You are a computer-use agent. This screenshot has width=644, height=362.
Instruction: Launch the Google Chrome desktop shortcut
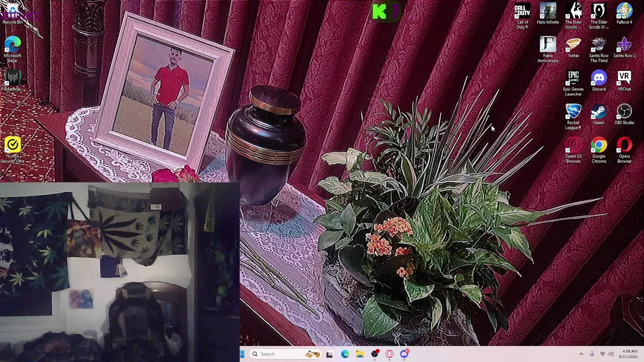[x=599, y=150]
